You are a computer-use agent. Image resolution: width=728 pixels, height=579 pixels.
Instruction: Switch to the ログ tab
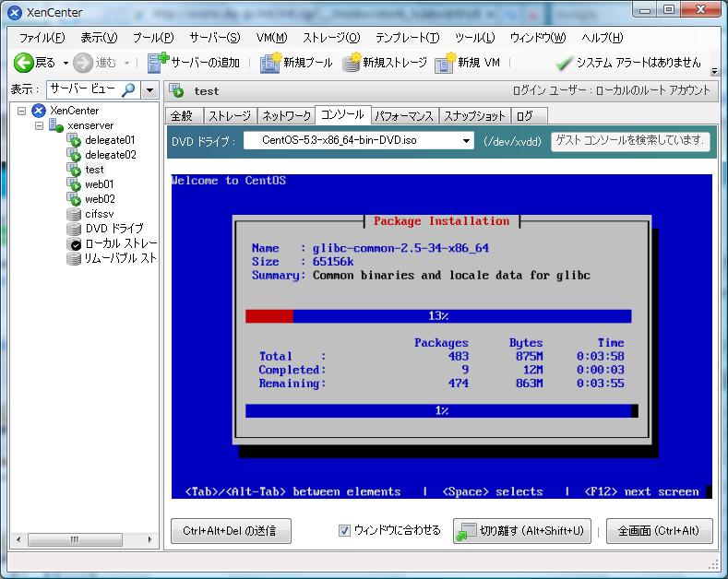coord(530,116)
